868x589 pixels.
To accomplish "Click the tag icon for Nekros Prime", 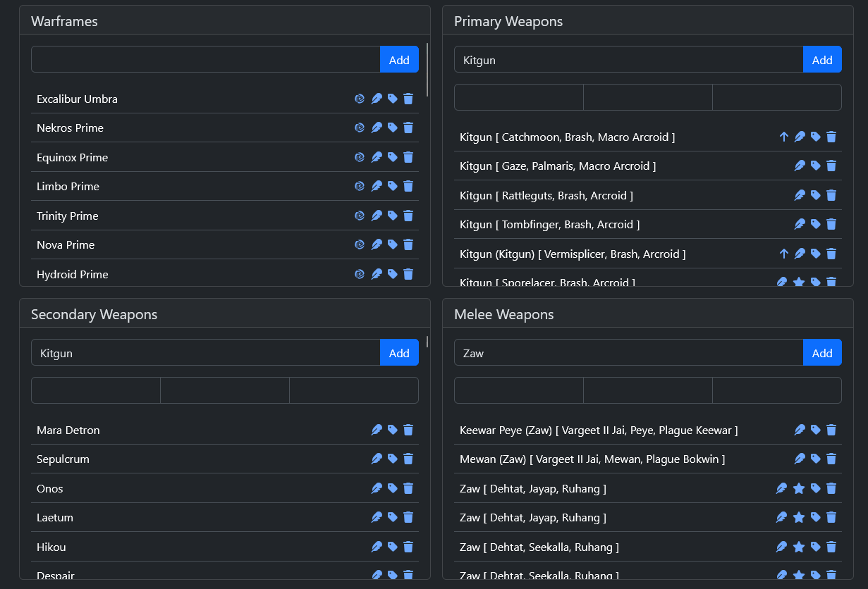I will pos(393,128).
